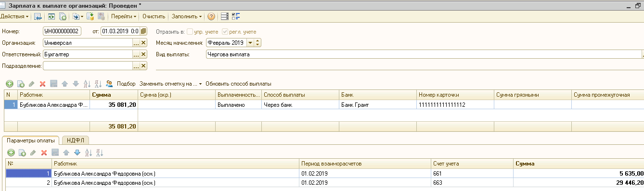Expand the Месяц начисления dropdown
Screen dimensions: 644x191
point(250,43)
